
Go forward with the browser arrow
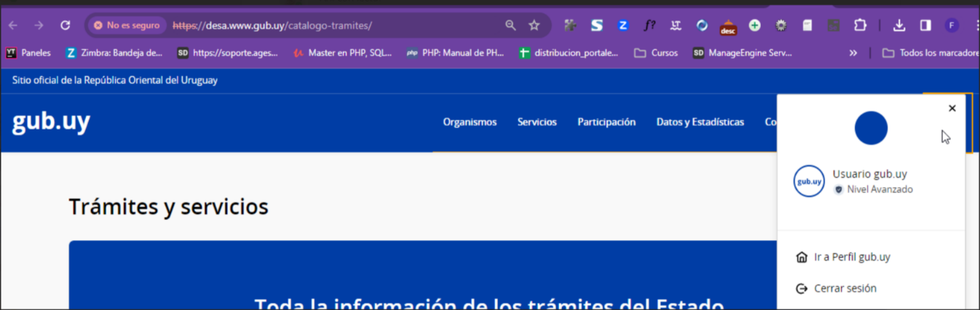click(x=39, y=25)
